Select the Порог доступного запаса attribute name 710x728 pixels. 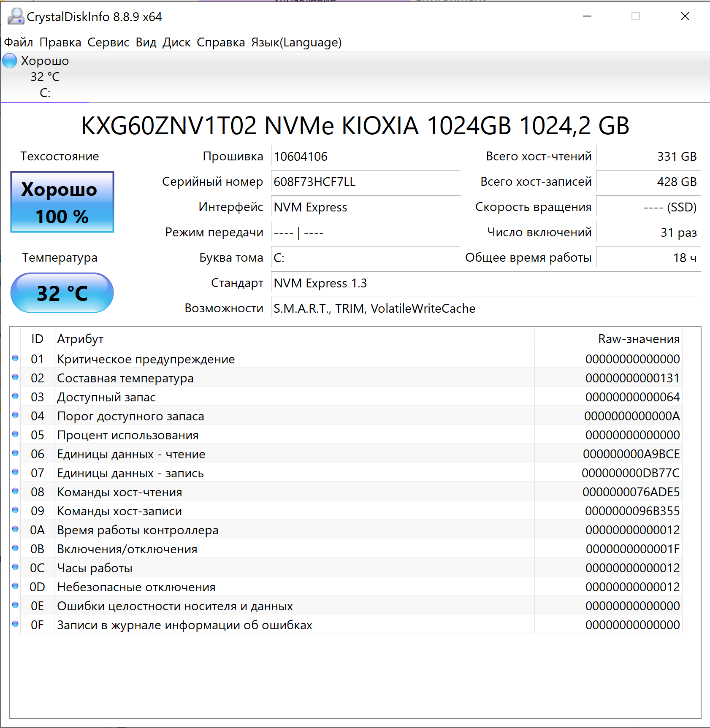pos(130,416)
